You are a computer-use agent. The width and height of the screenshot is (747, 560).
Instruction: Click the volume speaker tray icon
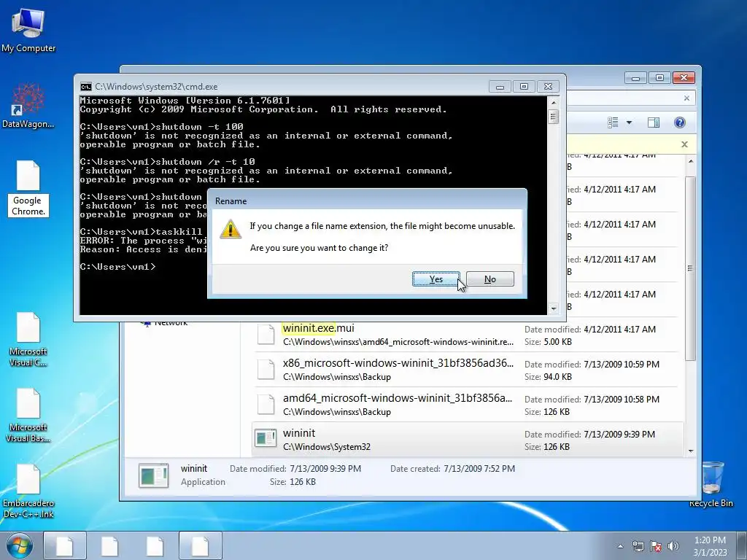[x=673, y=546]
